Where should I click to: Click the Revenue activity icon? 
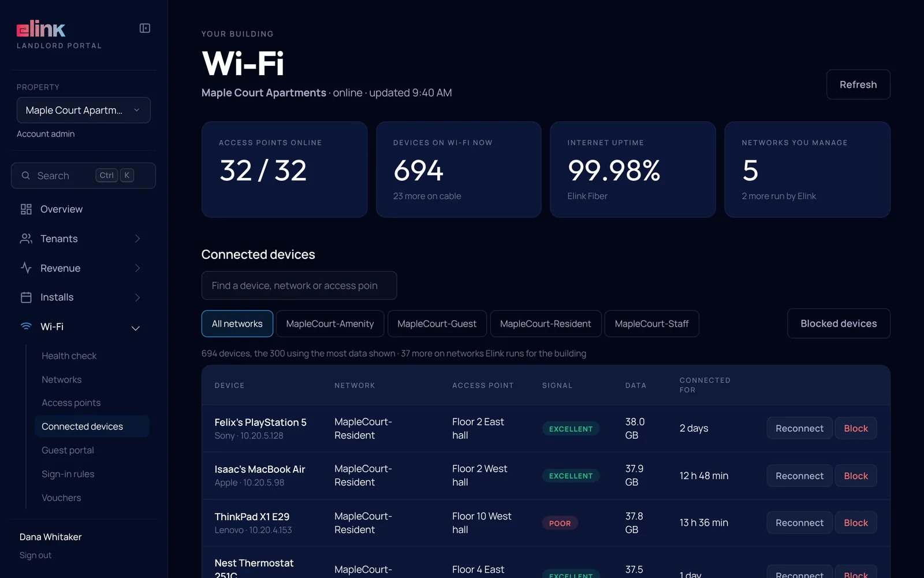click(26, 268)
